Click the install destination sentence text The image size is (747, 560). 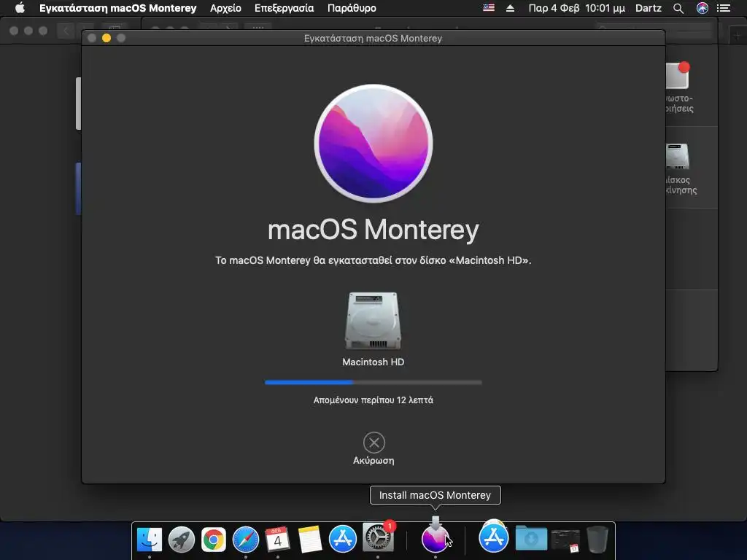[373, 260]
